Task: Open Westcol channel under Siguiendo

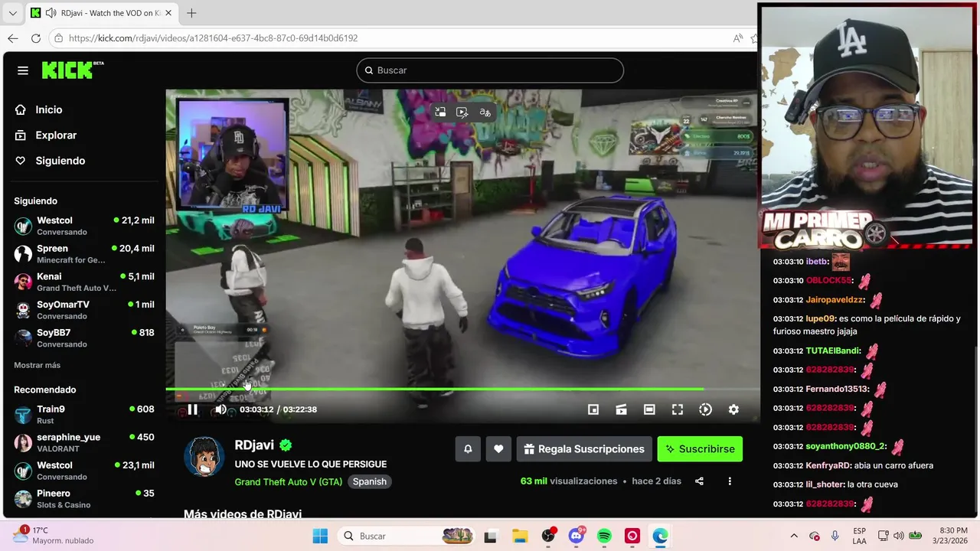Action: [x=84, y=226]
